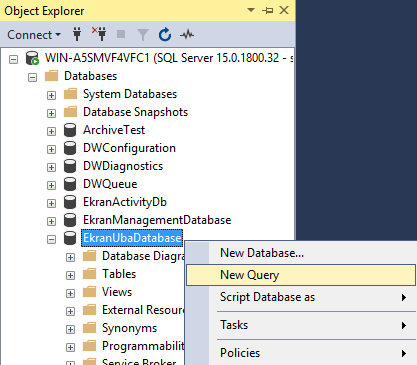
Task: Click the Filter funnel icon
Action: tap(143, 35)
